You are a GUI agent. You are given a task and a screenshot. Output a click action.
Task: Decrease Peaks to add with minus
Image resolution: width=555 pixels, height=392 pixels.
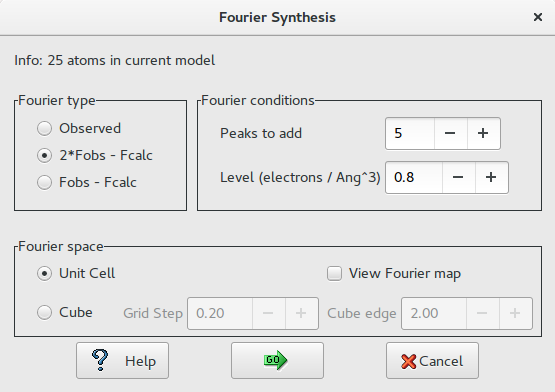click(450, 133)
